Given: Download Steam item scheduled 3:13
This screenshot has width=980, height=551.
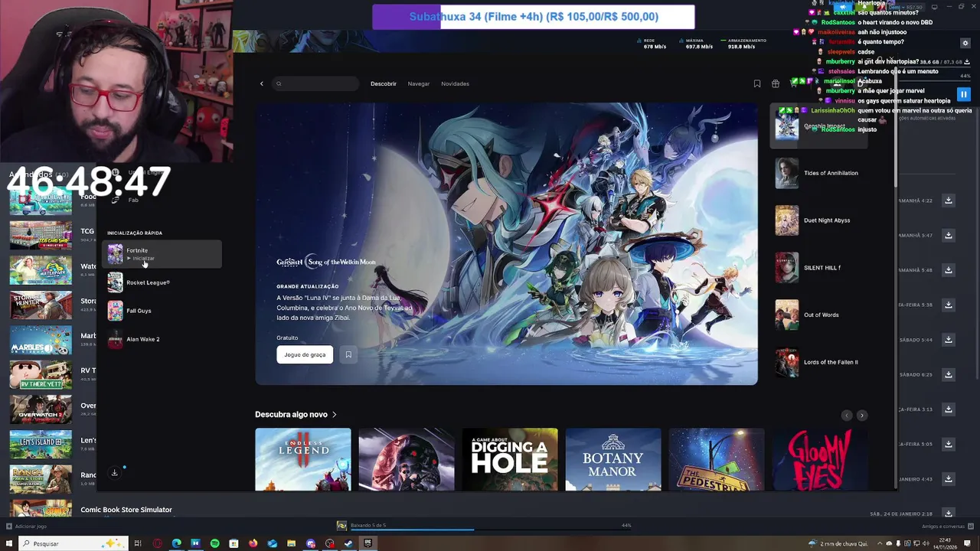Looking at the screenshot, I should pyautogui.click(x=948, y=409).
